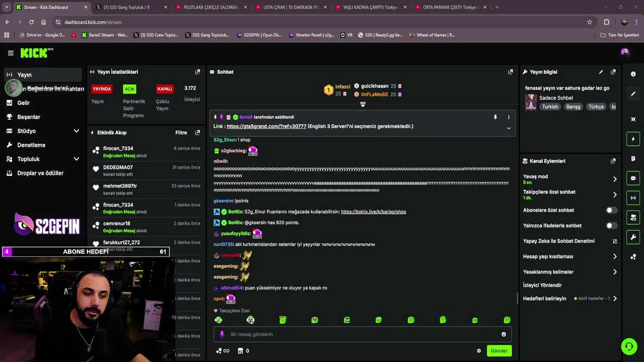The height and width of the screenshot is (362, 644).
Task: Open channel points infinity icon below chat
Action: [x=222, y=351]
